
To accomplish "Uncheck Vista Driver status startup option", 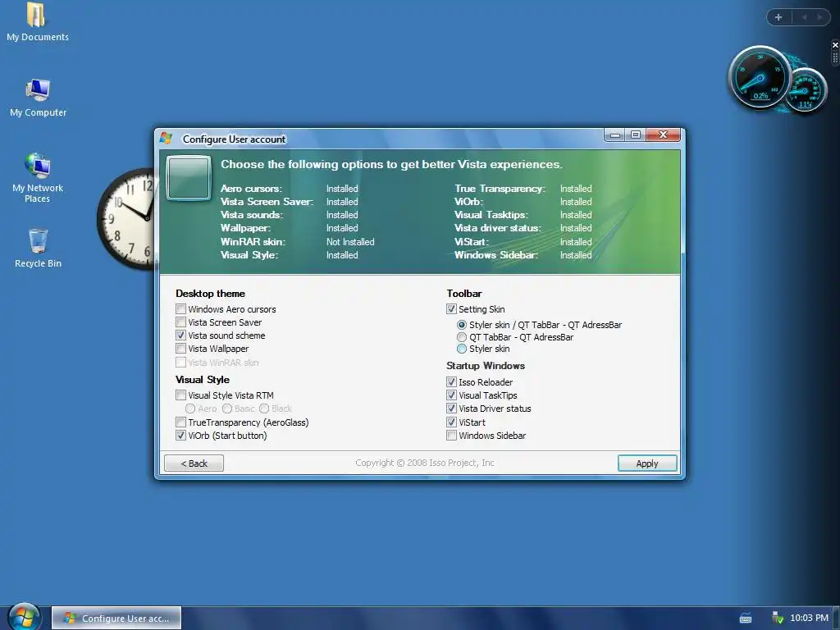I will click(451, 409).
